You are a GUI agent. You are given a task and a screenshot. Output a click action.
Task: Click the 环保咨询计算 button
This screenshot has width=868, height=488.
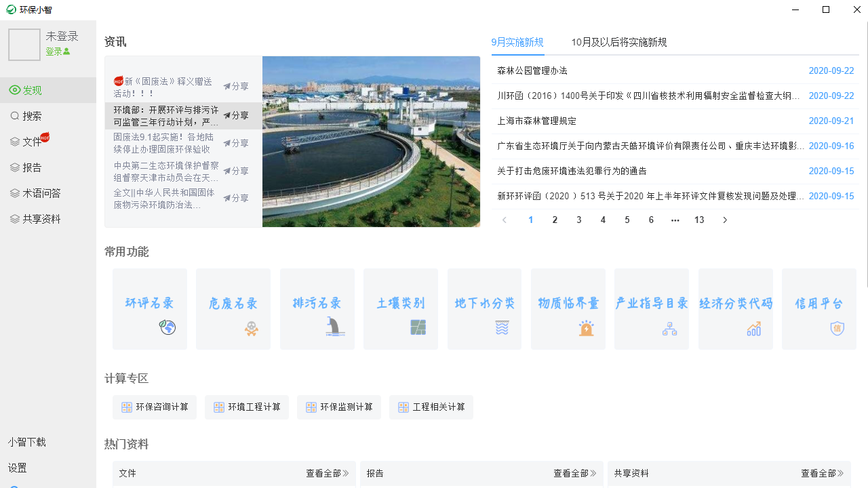click(155, 407)
